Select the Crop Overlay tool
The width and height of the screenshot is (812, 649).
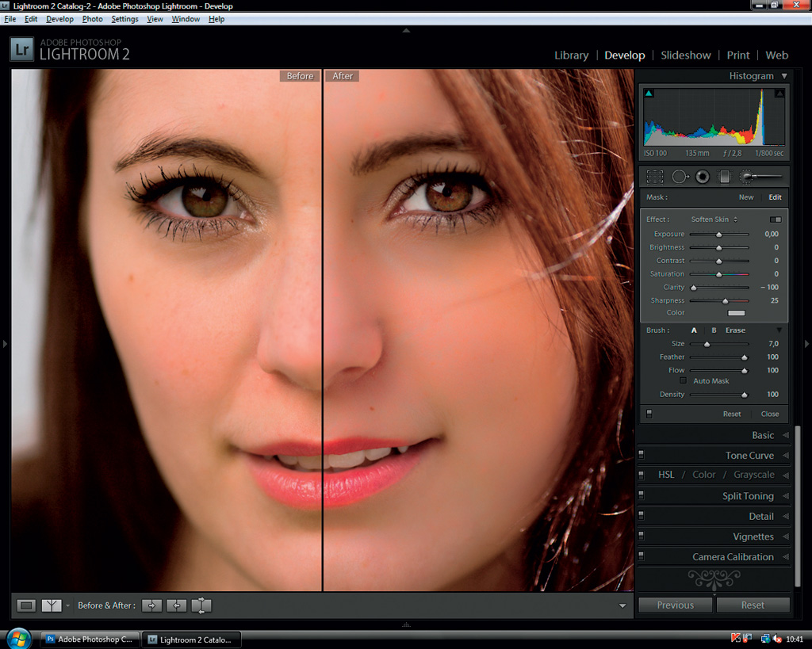pos(655,177)
